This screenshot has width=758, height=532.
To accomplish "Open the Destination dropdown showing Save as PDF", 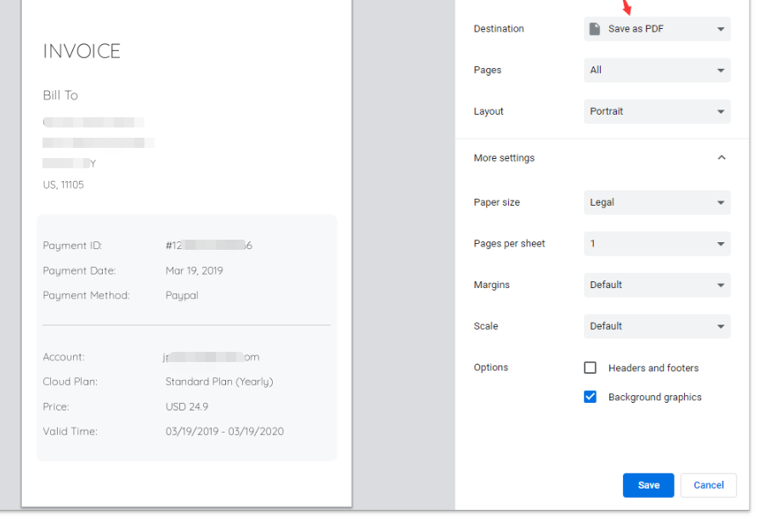I will [657, 29].
